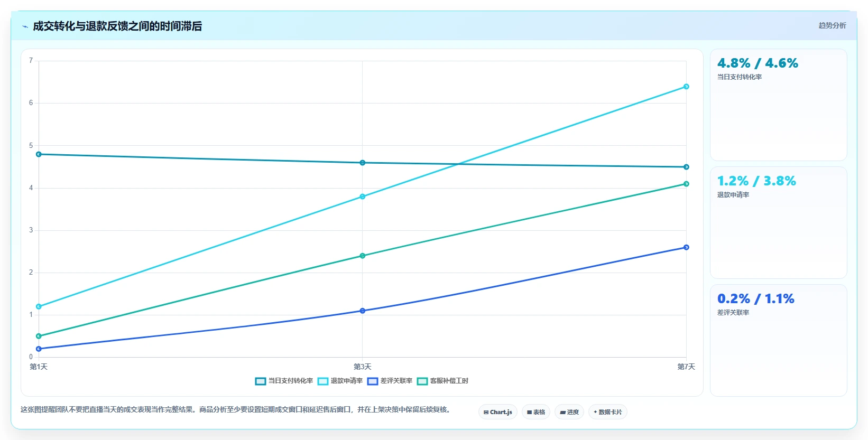Click 差评关联率 data point at 第3天
Screen dimensions: 868x440
tap(363, 311)
